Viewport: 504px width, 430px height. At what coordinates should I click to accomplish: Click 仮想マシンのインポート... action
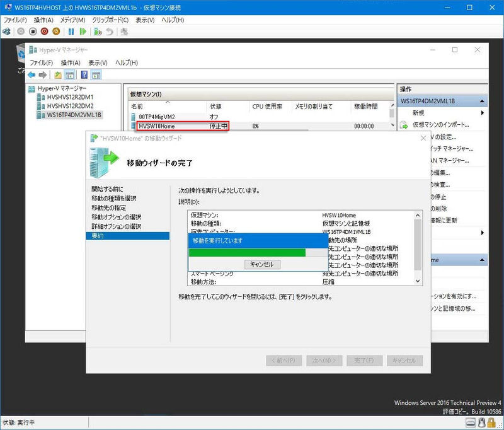440,125
